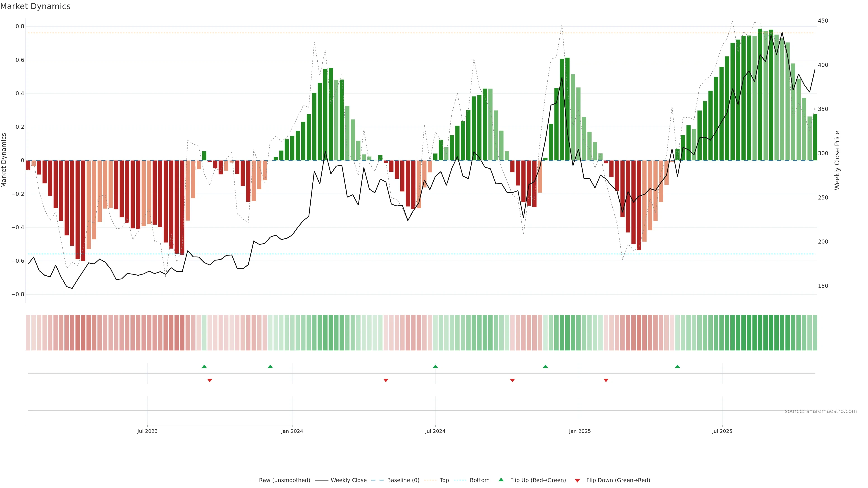Click the rightmost green flip-up triangle marker
The width and height of the screenshot is (868, 488).
point(678,366)
